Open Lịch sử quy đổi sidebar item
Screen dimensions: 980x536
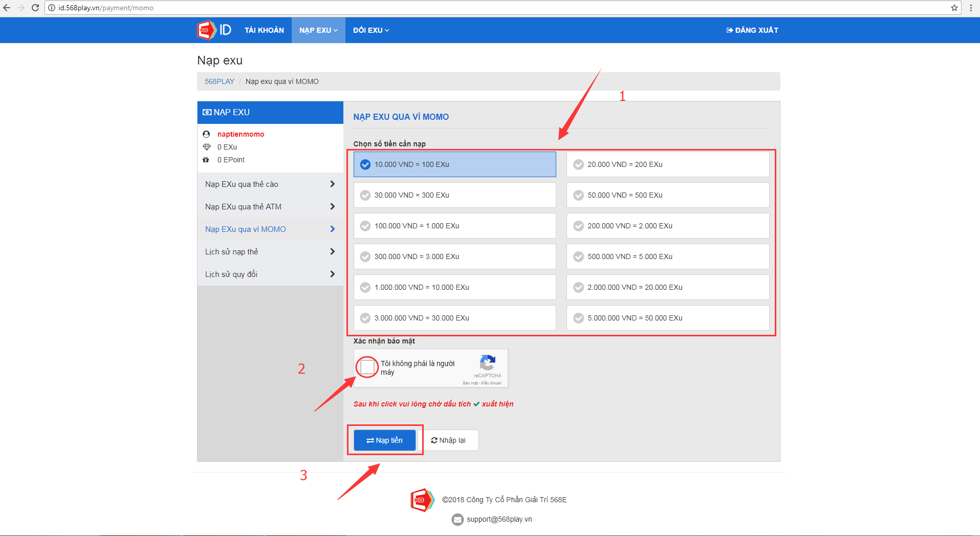tap(270, 274)
